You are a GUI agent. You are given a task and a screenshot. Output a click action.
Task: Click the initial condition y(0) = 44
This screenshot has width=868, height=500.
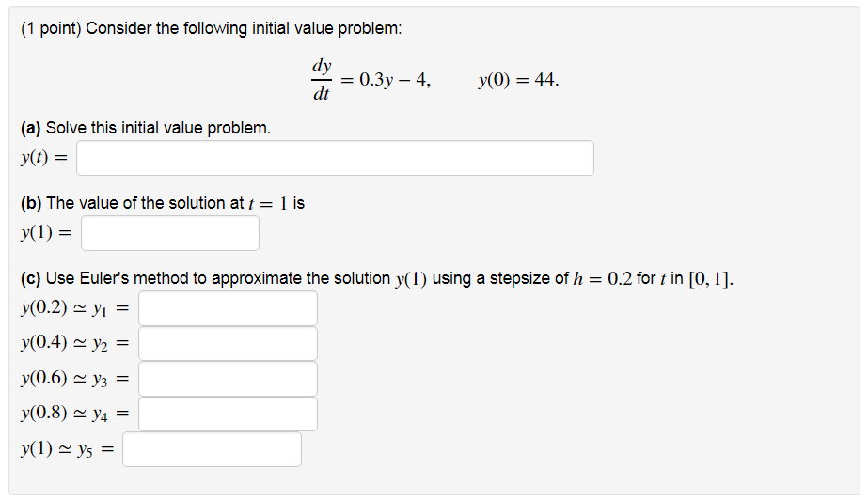coord(519,80)
